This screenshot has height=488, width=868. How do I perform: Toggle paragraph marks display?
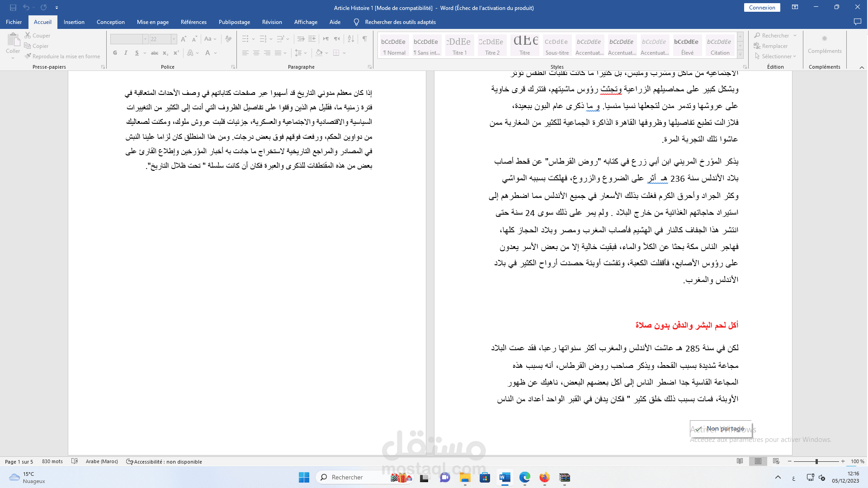pos(365,39)
